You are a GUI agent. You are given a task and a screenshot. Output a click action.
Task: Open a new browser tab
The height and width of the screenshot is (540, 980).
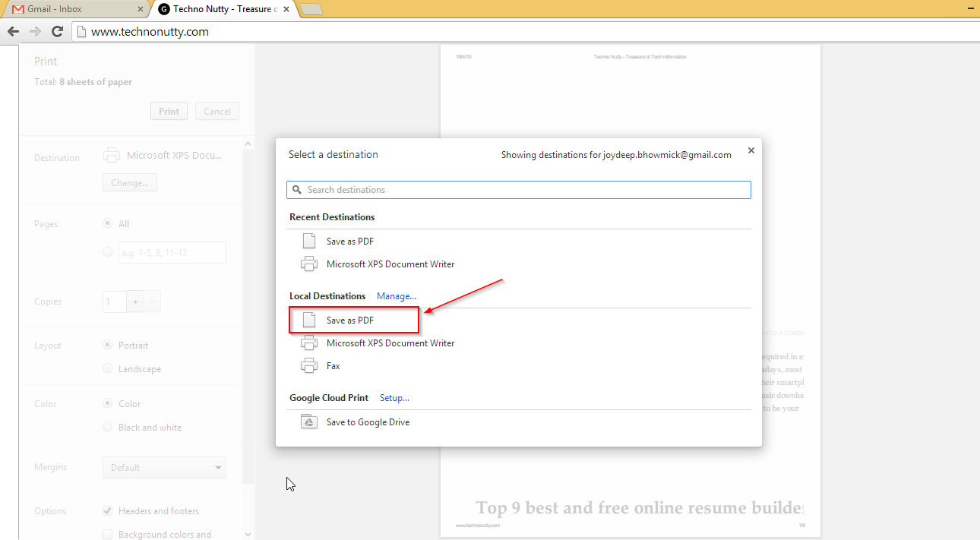click(311, 9)
